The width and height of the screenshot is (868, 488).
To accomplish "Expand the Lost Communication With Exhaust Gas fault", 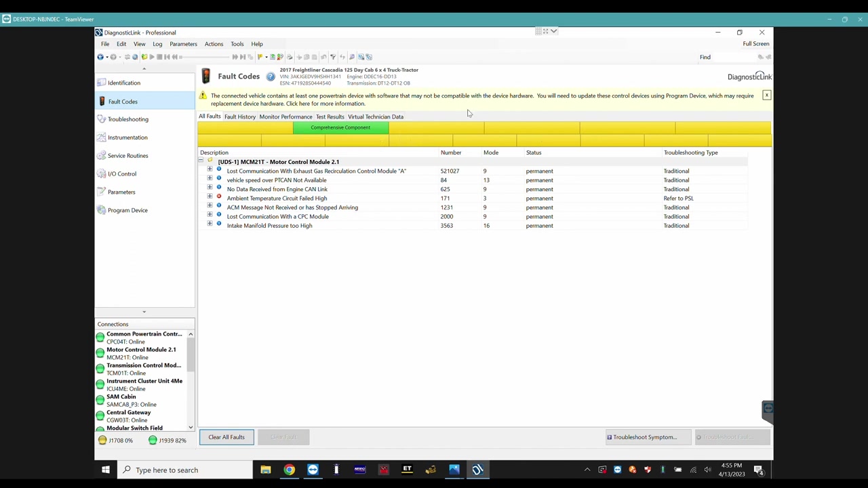I will pos(210,169).
